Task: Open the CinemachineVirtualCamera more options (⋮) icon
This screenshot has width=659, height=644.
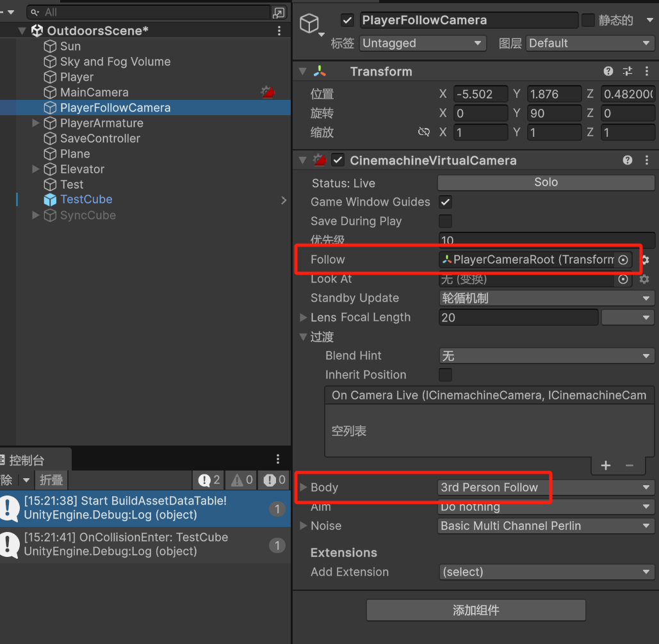Action: [647, 160]
